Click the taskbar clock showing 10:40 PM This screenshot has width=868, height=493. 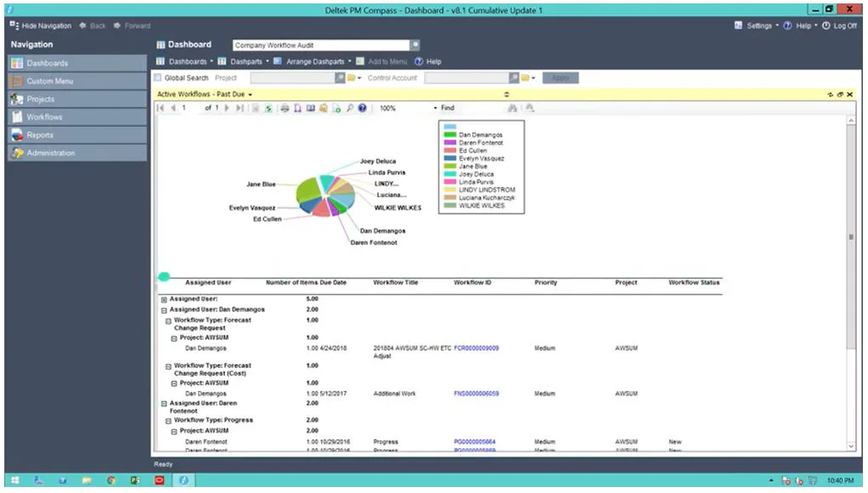[840, 480]
